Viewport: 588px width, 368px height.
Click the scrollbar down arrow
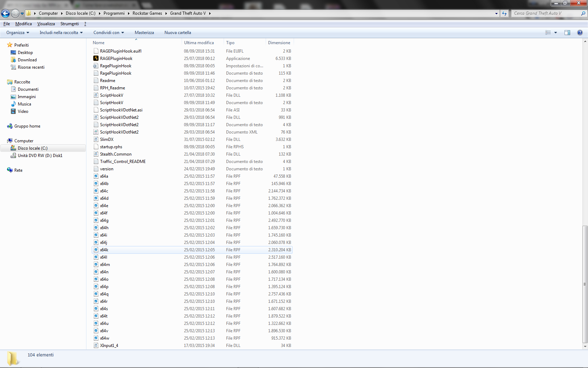point(585,346)
